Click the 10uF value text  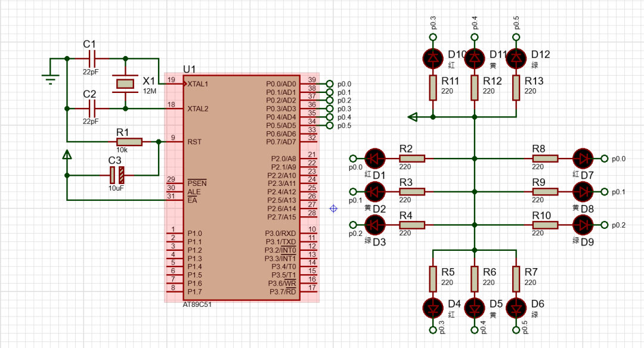tap(116, 188)
